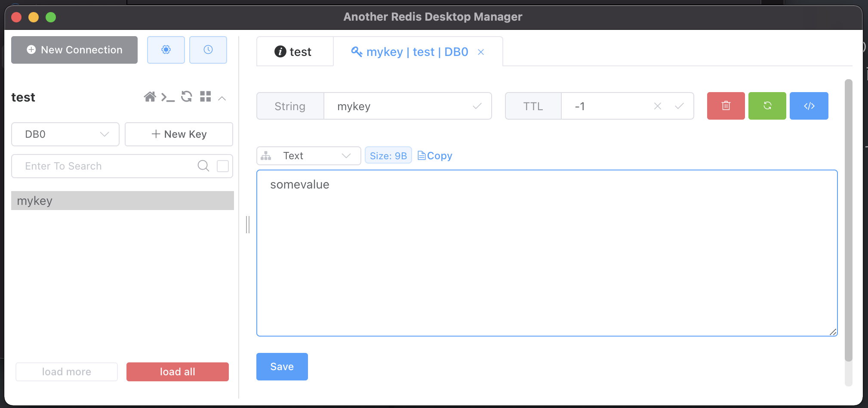
Task: Save the key value
Action: pos(282,367)
